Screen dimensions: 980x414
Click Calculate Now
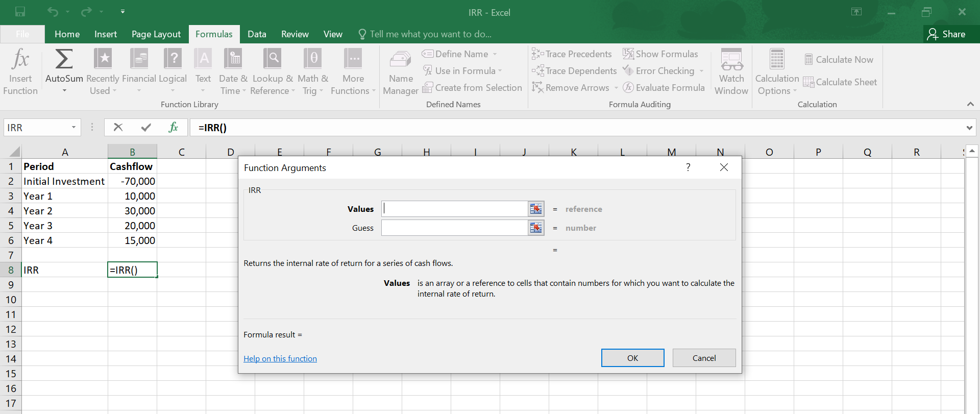pos(839,60)
